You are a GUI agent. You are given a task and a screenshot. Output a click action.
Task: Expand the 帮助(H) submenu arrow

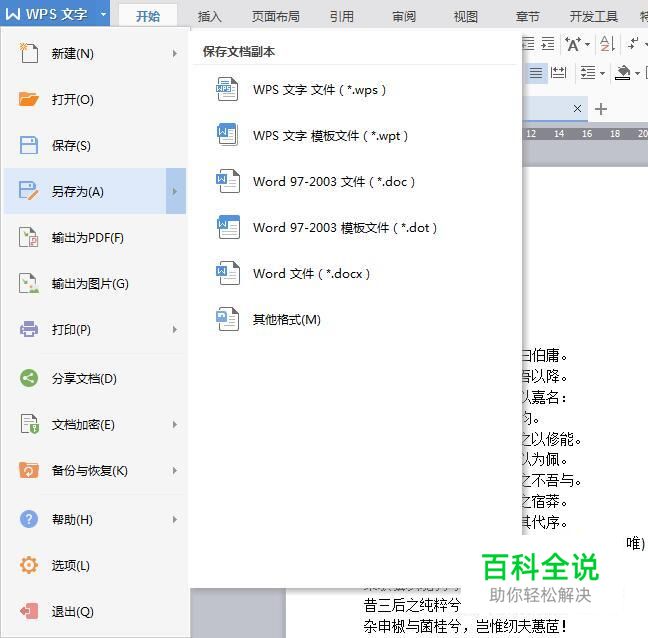[x=175, y=519]
